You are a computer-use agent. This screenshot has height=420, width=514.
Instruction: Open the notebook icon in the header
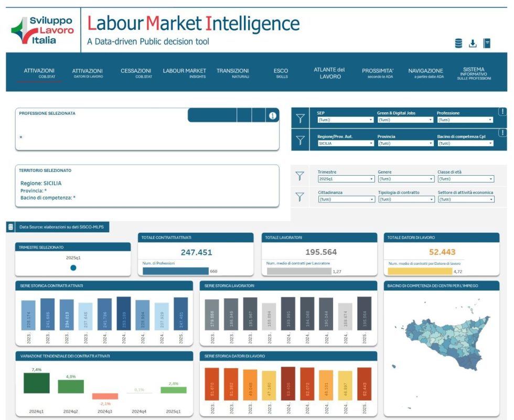click(x=487, y=44)
